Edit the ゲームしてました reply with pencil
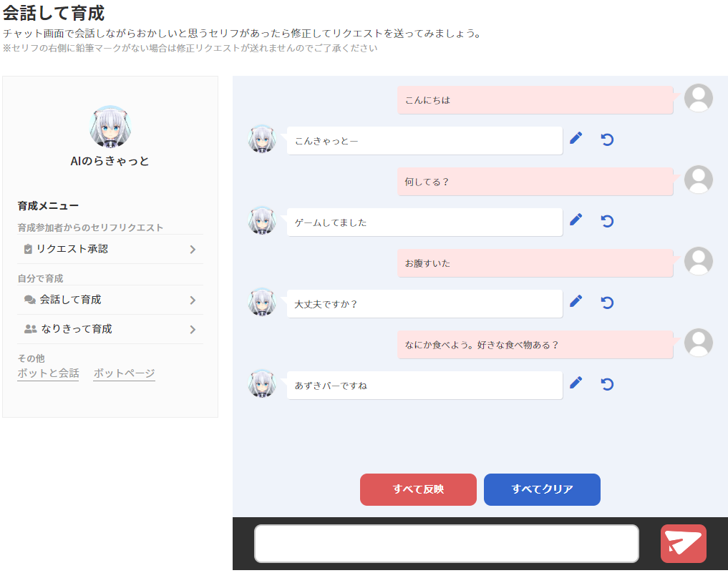 coord(576,220)
